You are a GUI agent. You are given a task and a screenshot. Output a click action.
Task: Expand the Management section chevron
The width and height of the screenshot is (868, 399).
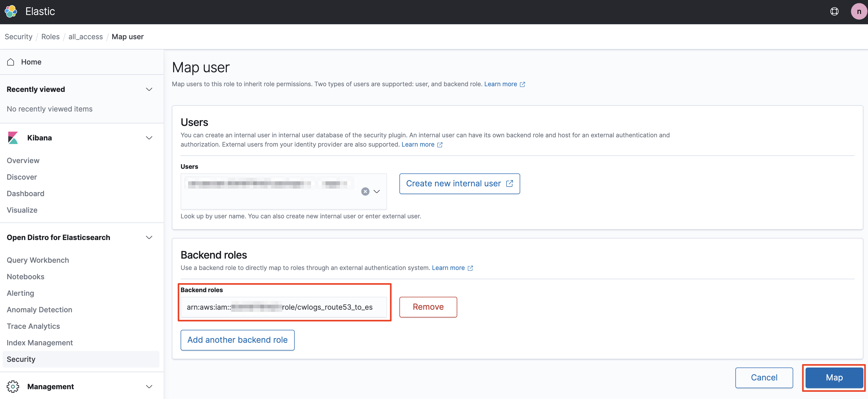[149, 387]
